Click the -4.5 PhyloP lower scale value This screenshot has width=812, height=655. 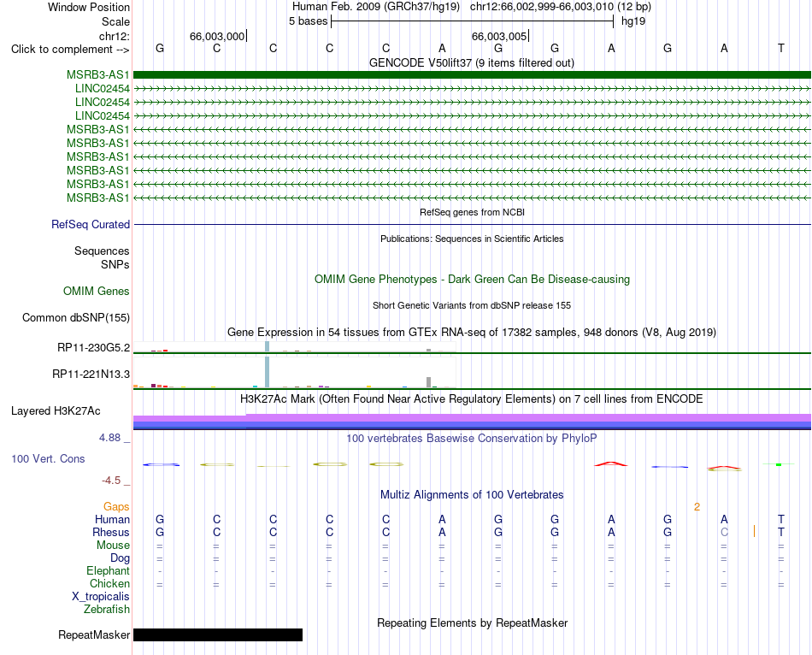tap(111, 481)
